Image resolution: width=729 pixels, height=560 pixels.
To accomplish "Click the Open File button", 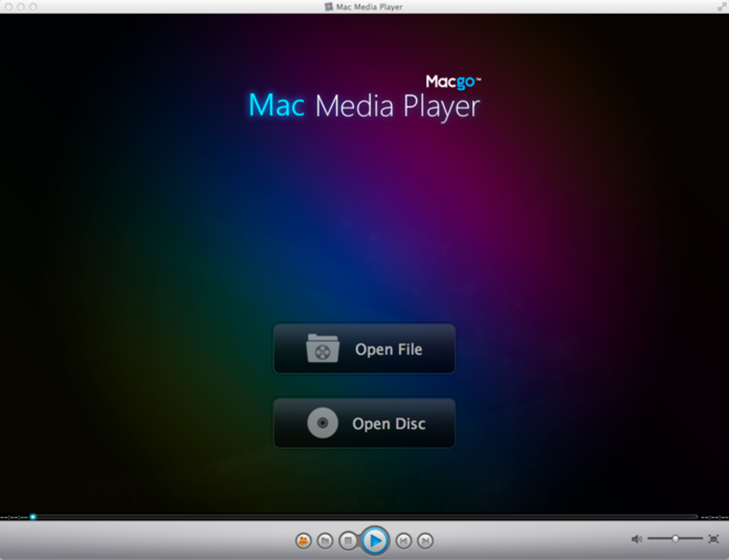I will point(364,349).
